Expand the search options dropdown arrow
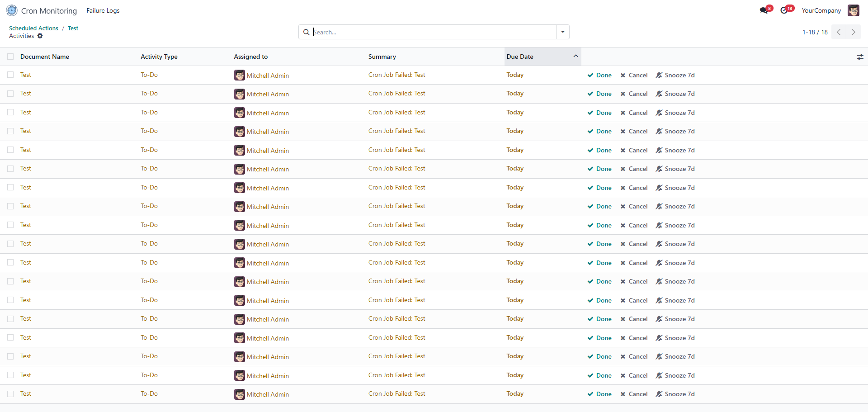The height and width of the screenshot is (412, 868). point(563,32)
